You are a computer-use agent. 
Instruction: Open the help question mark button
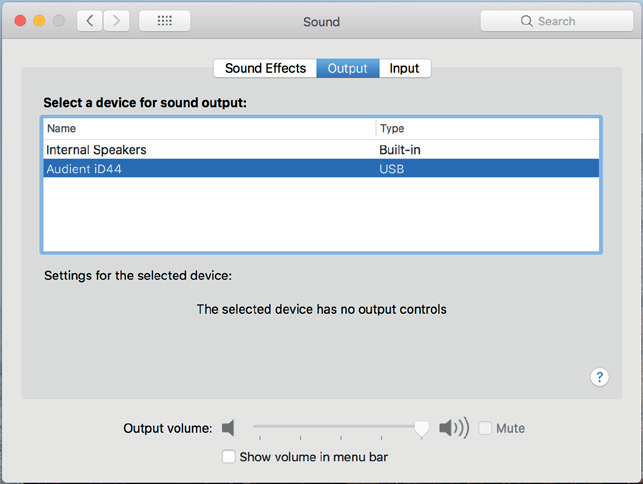click(x=600, y=377)
